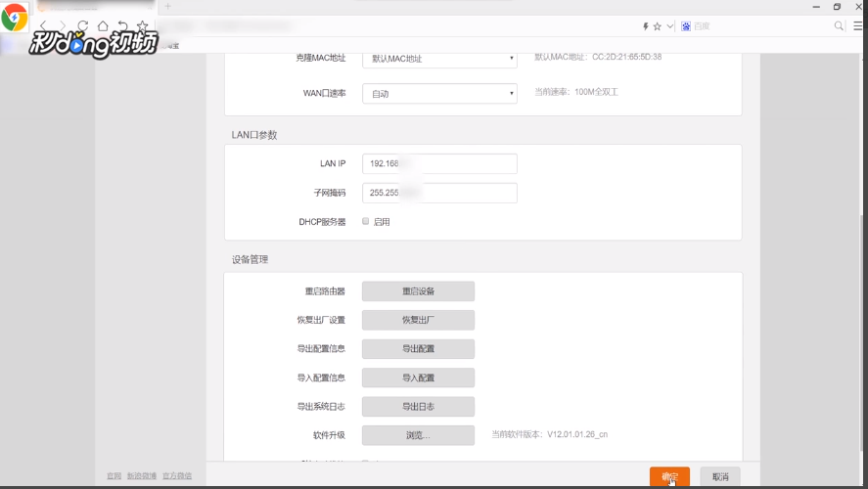The height and width of the screenshot is (489, 868).
Task: Go forward with the browser forward arrow
Action: pos(63,26)
